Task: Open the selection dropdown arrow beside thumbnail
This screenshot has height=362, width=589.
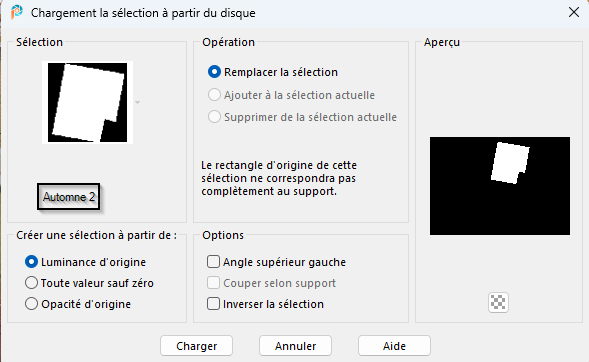Action: point(137,102)
